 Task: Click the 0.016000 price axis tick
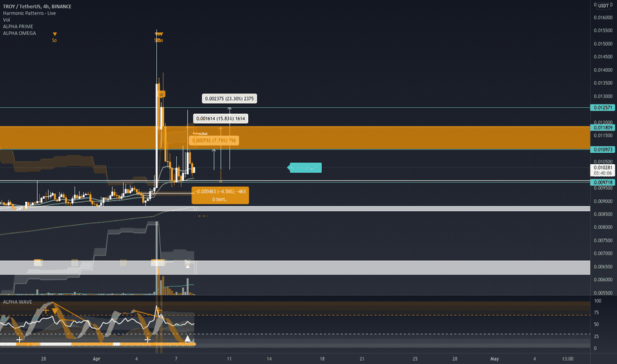[603, 17]
